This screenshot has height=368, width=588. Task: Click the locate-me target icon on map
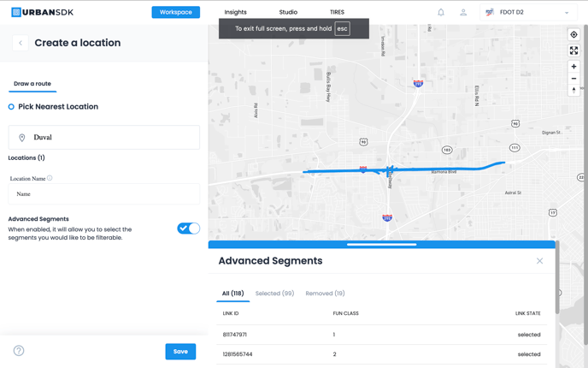[573, 35]
